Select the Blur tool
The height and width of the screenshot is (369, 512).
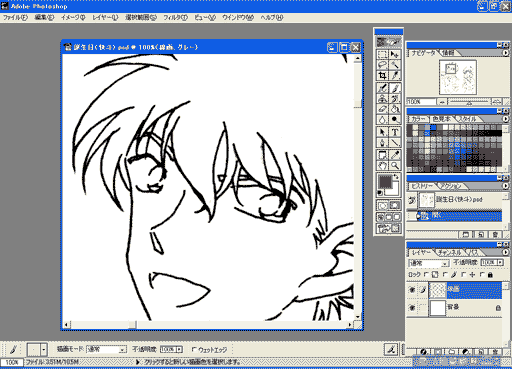[382, 119]
